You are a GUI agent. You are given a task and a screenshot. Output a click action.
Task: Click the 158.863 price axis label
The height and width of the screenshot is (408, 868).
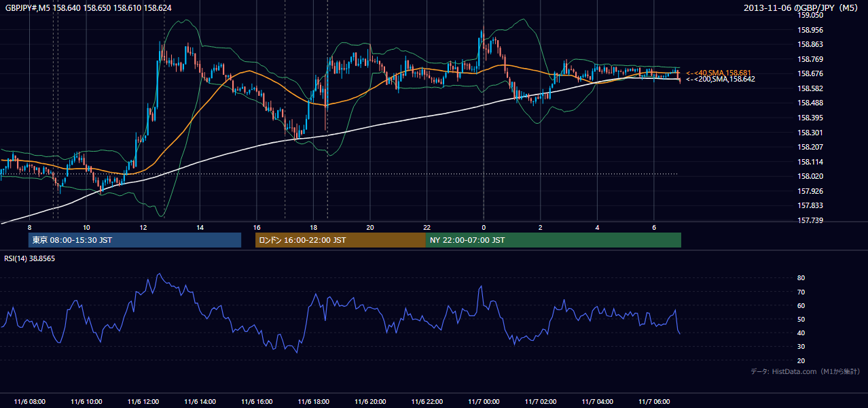point(810,45)
